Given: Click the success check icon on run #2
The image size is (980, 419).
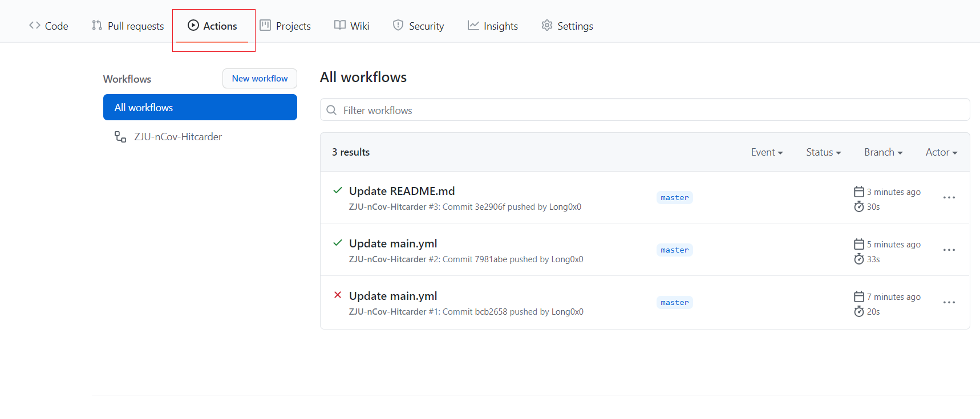Looking at the screenshot, I should tap(338, 243).
